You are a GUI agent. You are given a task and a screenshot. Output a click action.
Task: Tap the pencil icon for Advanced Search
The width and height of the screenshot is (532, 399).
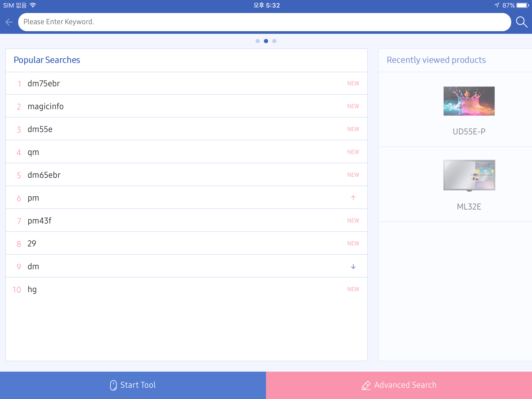tap(366, 385)
